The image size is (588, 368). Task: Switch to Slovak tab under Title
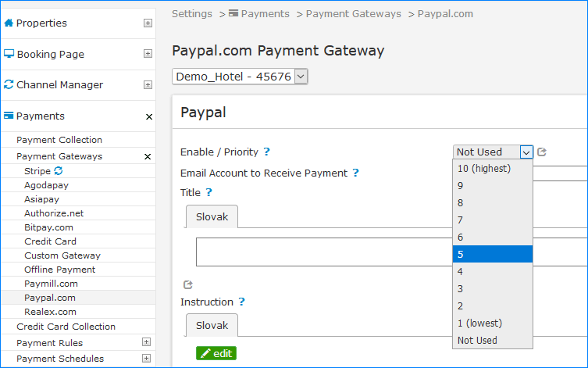tap(212, 216)
